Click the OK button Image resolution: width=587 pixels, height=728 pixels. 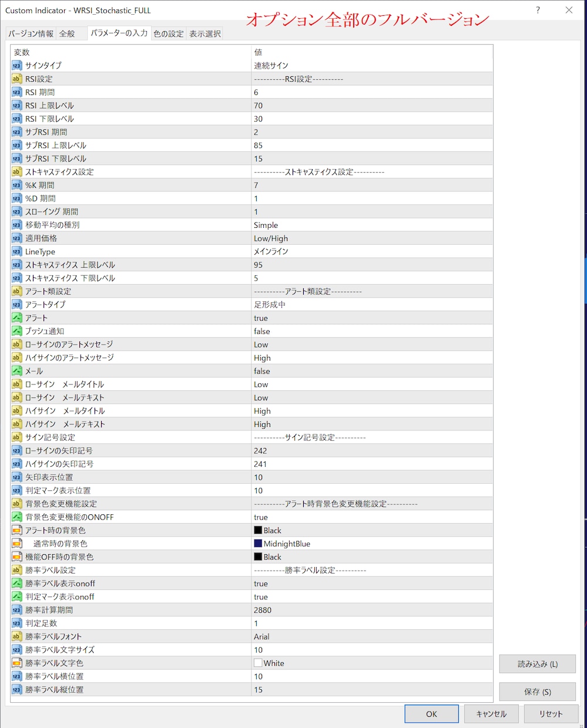point(431,714)
